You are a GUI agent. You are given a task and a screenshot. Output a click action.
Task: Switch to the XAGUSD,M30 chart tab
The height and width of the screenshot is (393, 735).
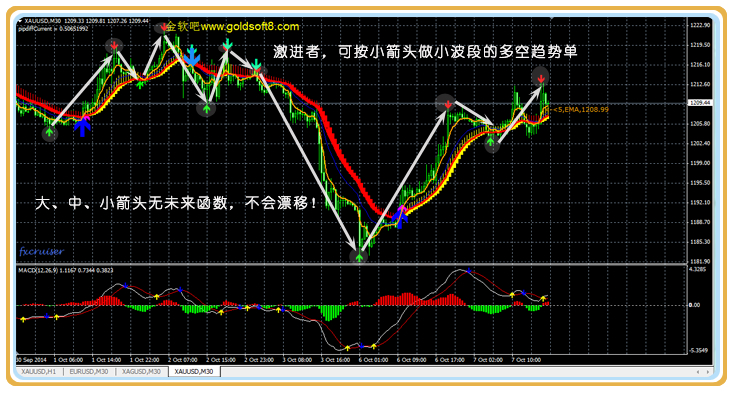point(142,372)
